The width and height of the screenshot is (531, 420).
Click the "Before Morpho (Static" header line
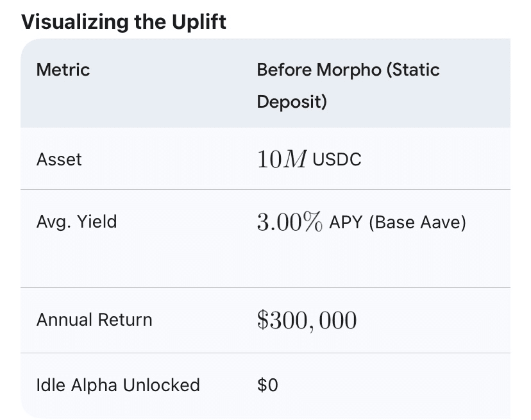[x=348, y=69]
